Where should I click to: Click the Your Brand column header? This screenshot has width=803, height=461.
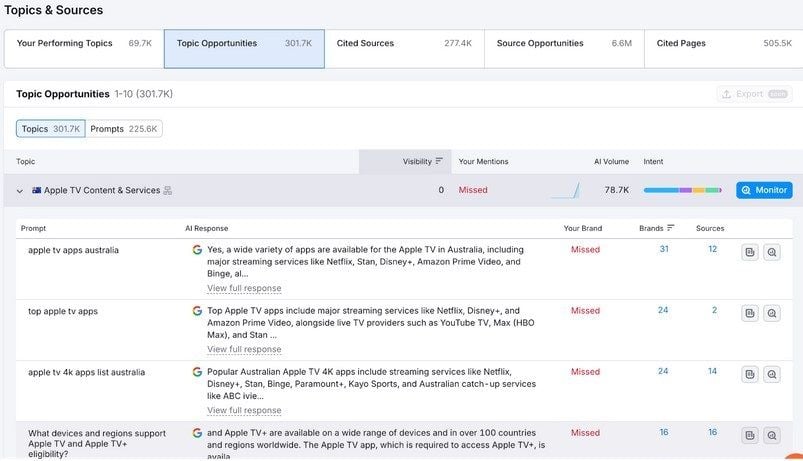pyautogui.click(x=583, y=228)
